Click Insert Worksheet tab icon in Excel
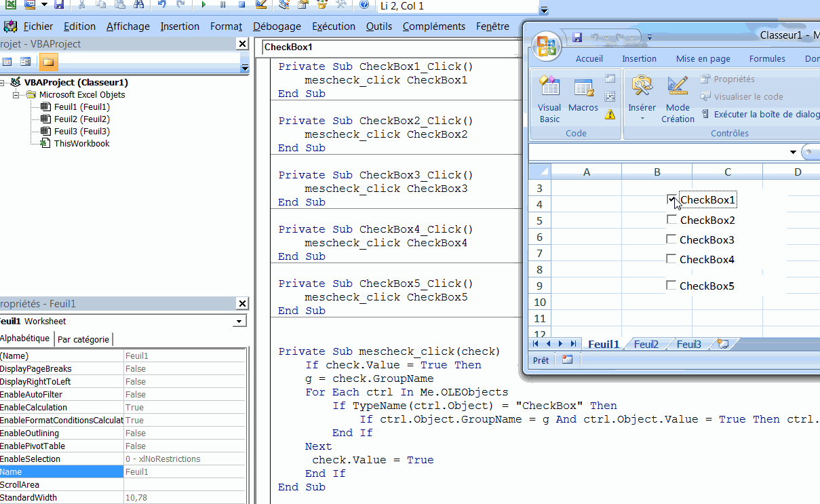This screenshot has width=820, height=504. point(723,344)
